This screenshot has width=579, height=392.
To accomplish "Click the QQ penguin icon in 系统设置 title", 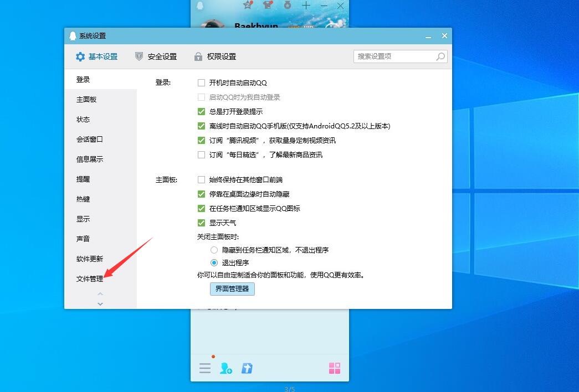I will pyautogui.click(x=73, y=36).
